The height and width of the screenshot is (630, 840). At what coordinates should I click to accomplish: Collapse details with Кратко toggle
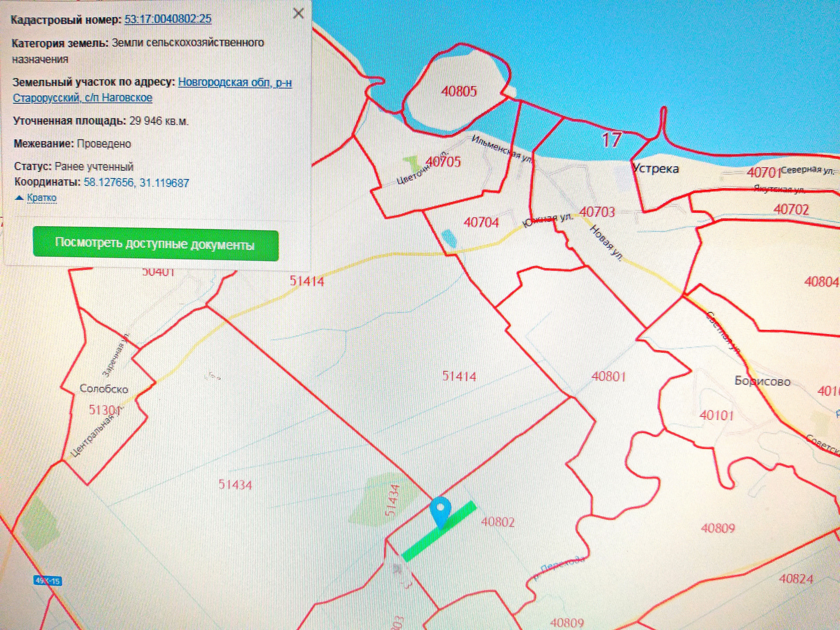click(41, 198)
